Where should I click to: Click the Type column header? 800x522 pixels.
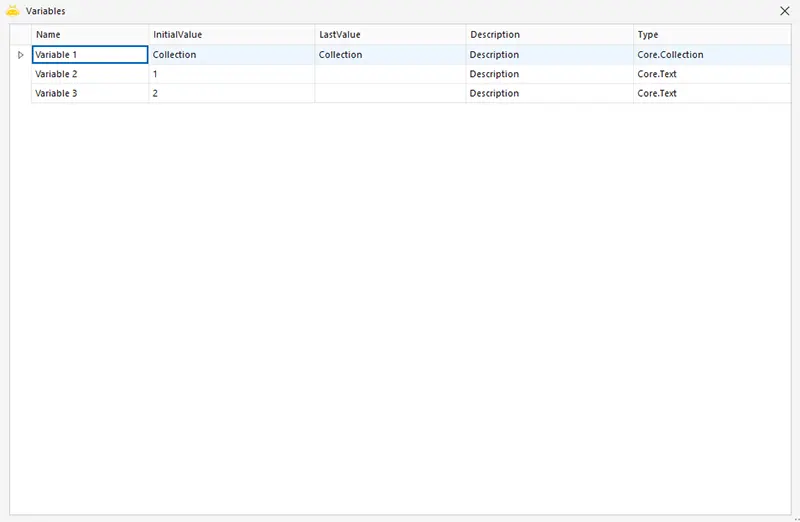tap(712, 35)
